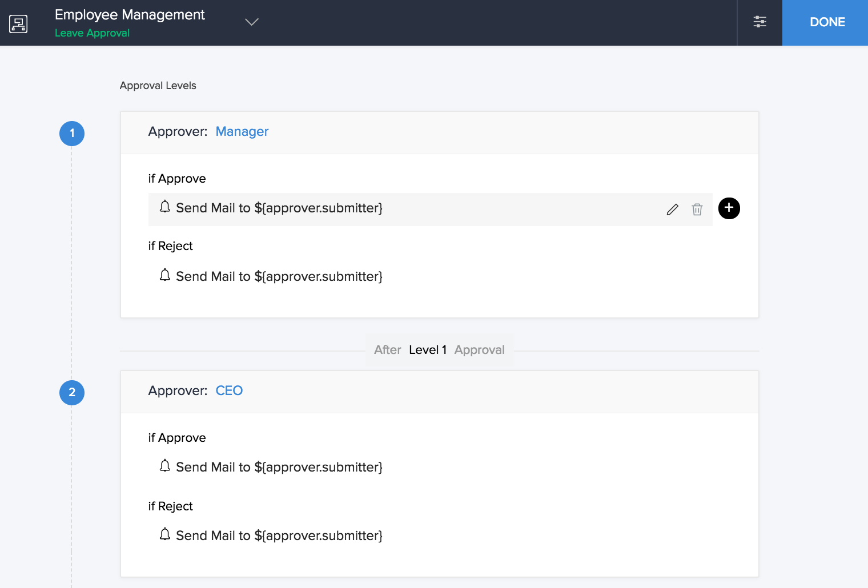Select level 2 step circle
The height and width of the screenshot is (588, 868).
tap(72, 393)
